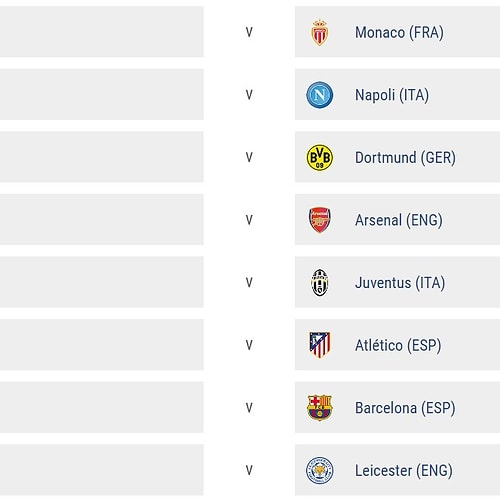Click the Arsenal red cannon crest
Screen dimensions: 500x500
click(x=320, y=220)
